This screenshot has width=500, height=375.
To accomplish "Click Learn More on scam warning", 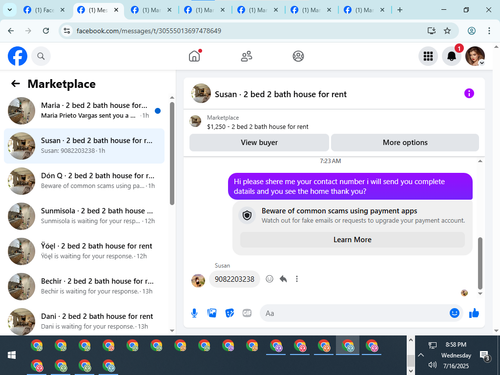I will pyautogui.click(x=352, y=240).
